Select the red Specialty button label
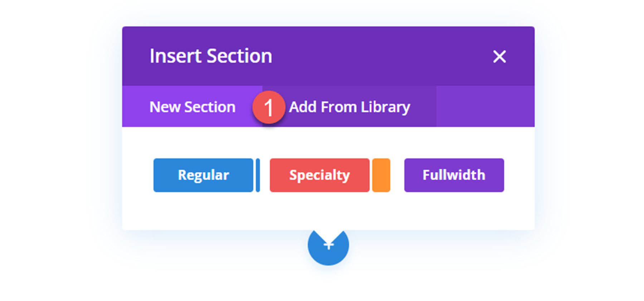The height and width of the screenshot is (301, 644). click(319, 175)
